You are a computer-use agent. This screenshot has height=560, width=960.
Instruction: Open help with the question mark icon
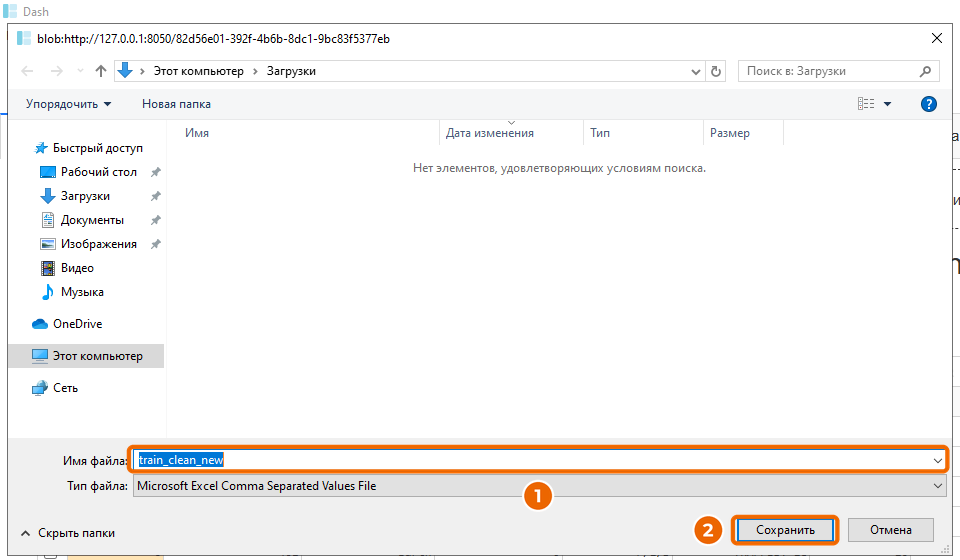929,104
